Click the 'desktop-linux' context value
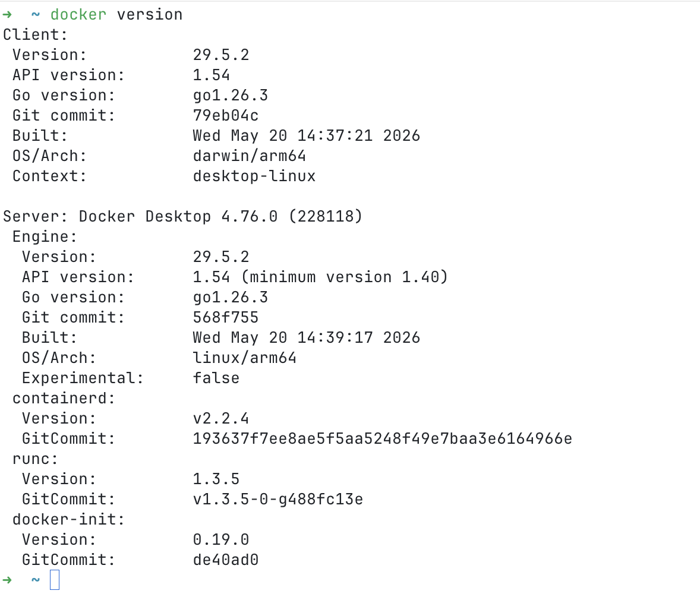The width and height of the screenshot is (700, 600). tap(254, 176)
